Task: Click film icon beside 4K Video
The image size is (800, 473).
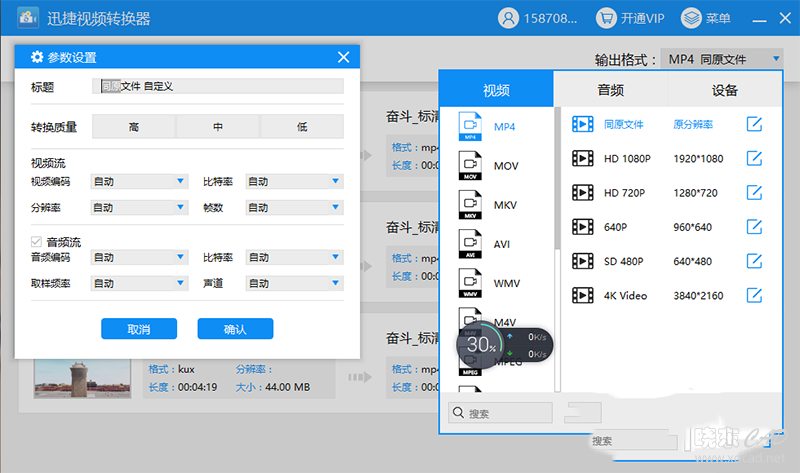Action: (x=583, y=295)
